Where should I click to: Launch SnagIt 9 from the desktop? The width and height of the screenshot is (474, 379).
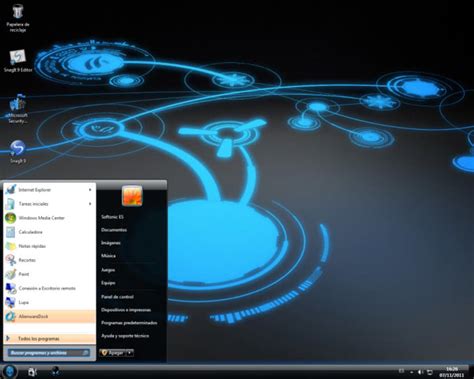[18, 152]
